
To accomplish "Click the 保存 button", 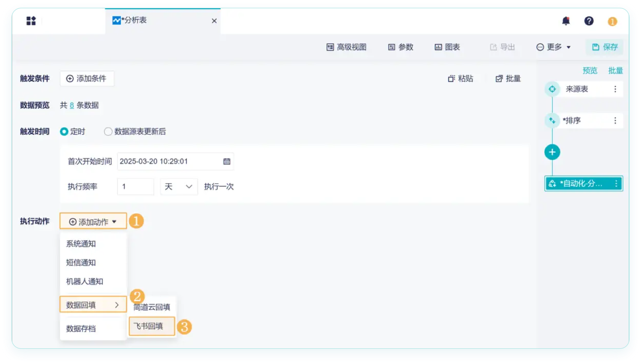I will click(605, 47).
